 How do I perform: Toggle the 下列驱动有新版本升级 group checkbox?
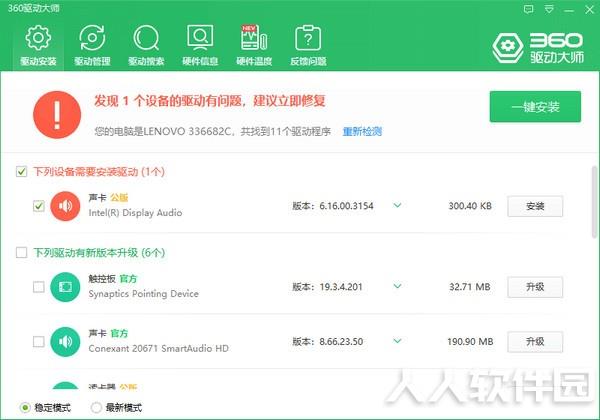coord(21,252)
